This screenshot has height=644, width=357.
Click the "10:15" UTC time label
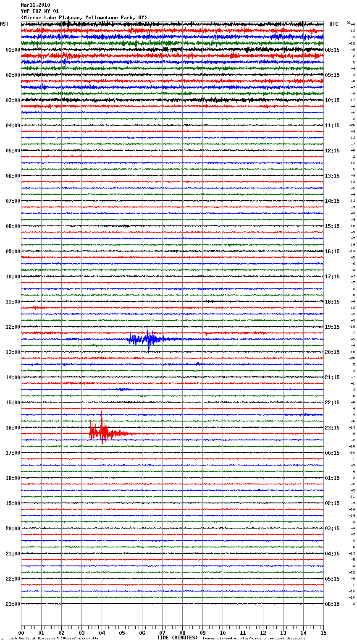coord(332,100)
